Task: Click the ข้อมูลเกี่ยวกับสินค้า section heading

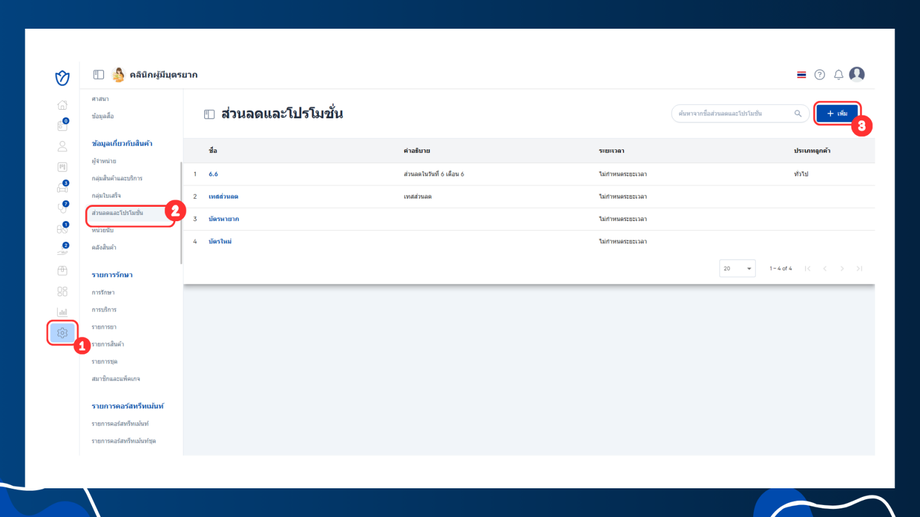Action: 122,143
